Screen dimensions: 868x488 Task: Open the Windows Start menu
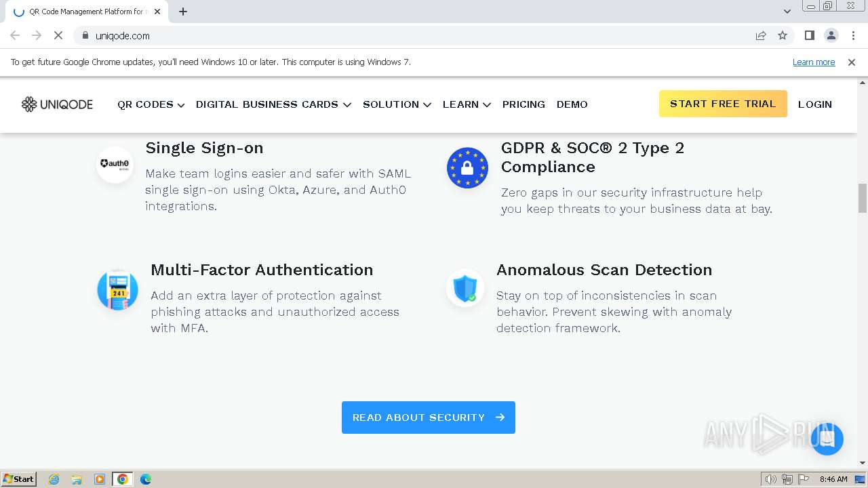coord(19,479)
